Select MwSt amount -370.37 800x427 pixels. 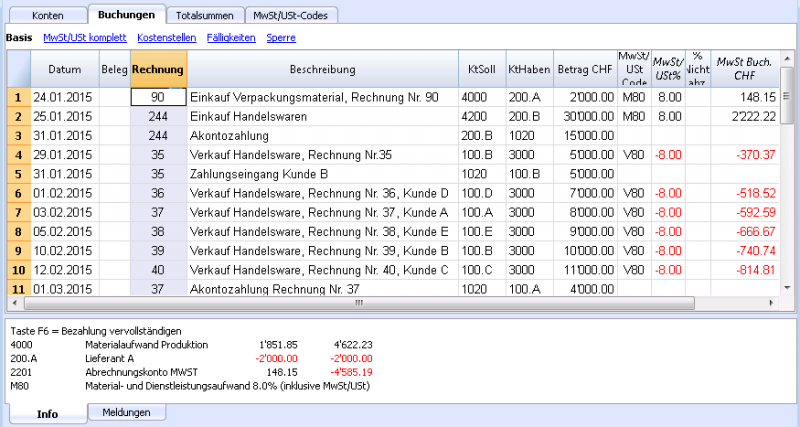click(x=745, y=155)
